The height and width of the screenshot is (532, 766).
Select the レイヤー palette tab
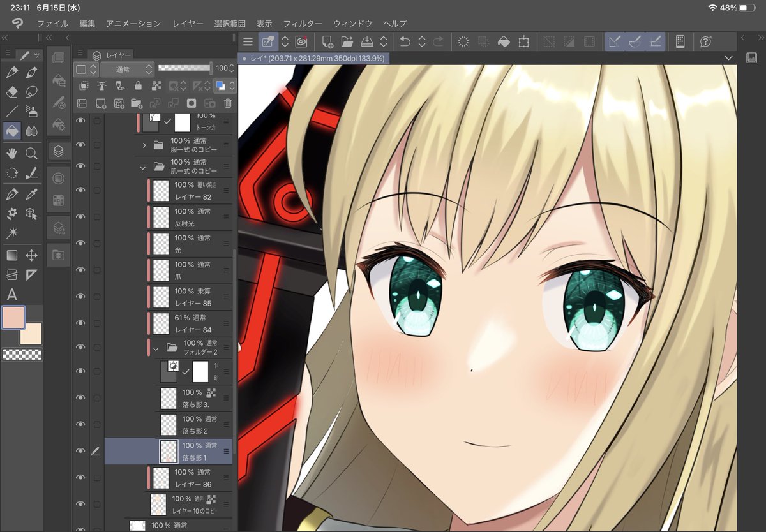tap(111, 55)
